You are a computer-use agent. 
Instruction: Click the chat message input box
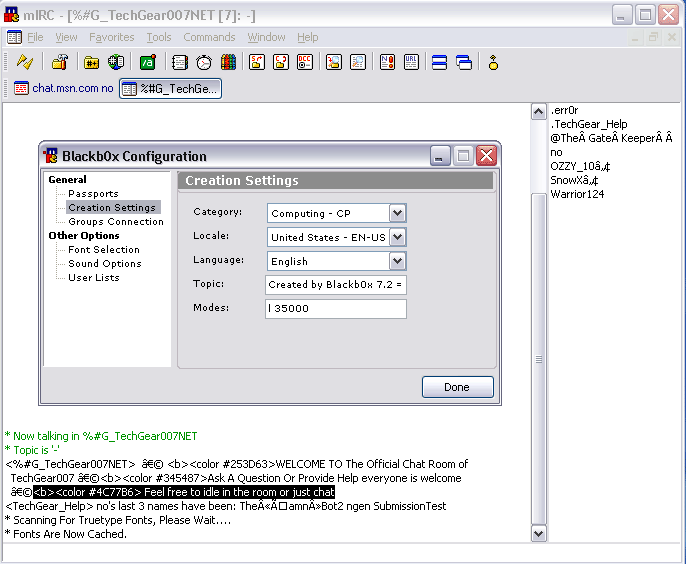click(x=341, y=554)
